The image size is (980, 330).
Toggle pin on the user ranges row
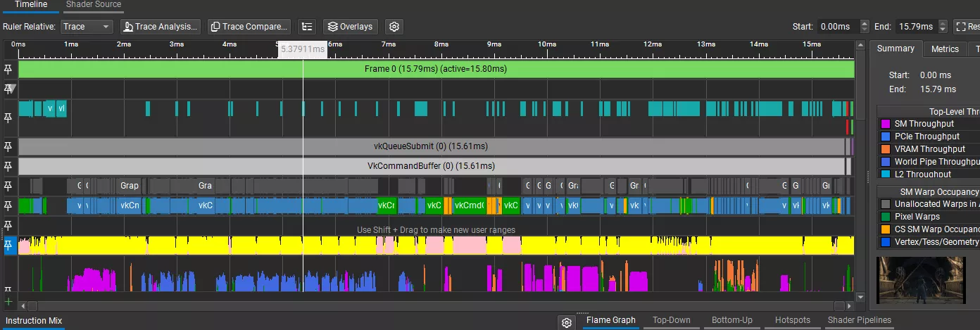click(8, 225)
